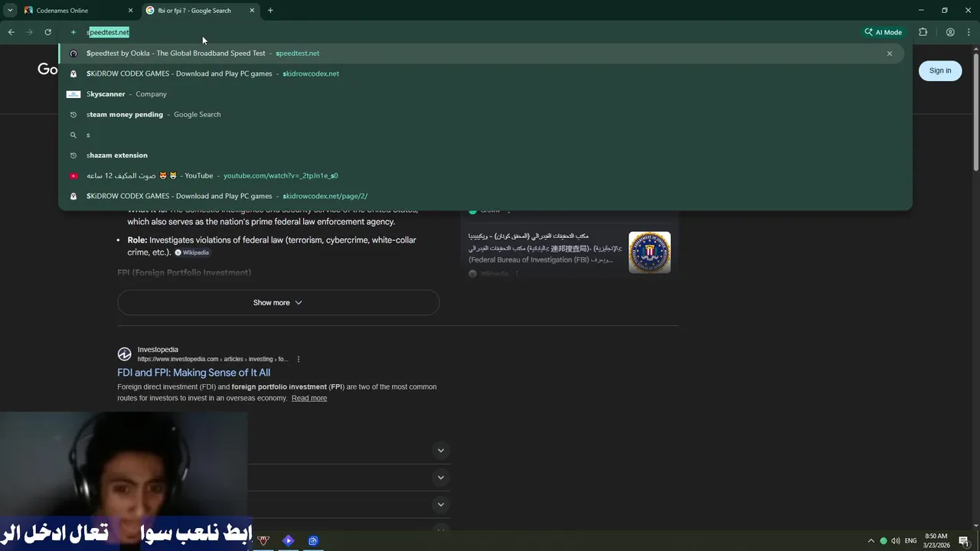Open the YouTube video suggestion

point(481,175)
